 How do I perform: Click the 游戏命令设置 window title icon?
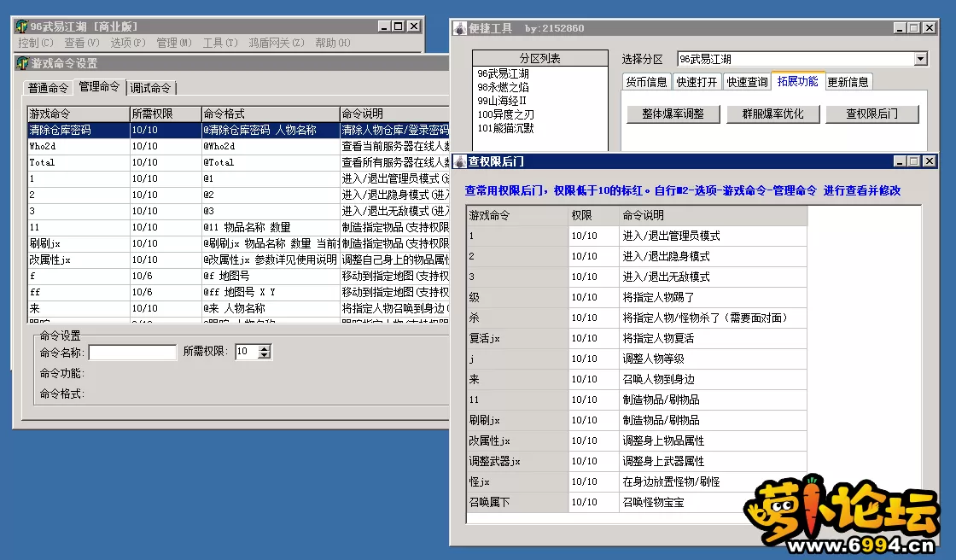tap(23, 63)
